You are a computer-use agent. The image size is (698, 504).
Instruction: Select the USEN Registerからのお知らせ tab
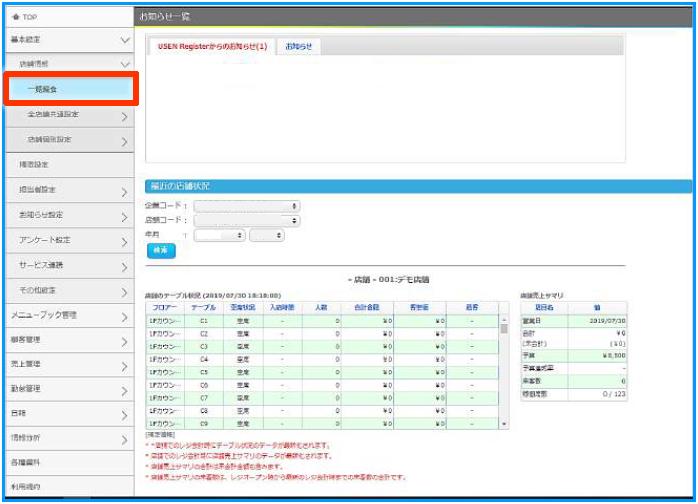coord(212,46)
